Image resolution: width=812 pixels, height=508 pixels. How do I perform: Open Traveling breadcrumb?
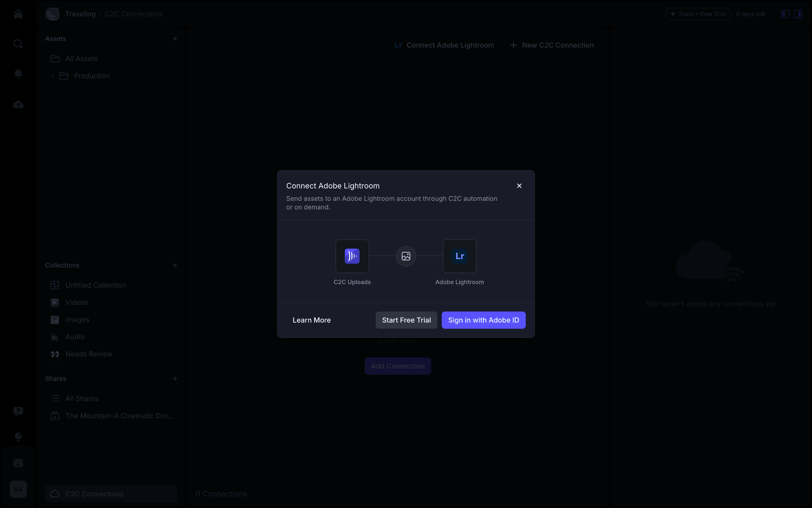point(80,14)
